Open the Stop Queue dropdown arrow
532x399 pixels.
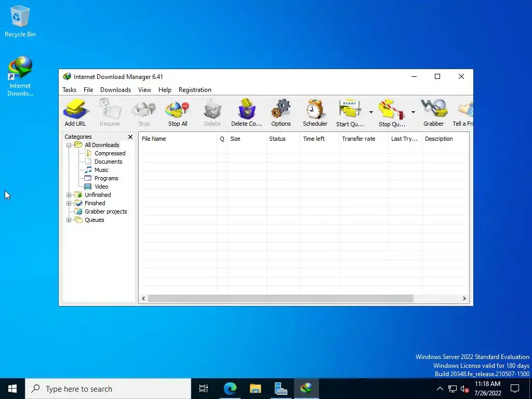coord(413,112)
